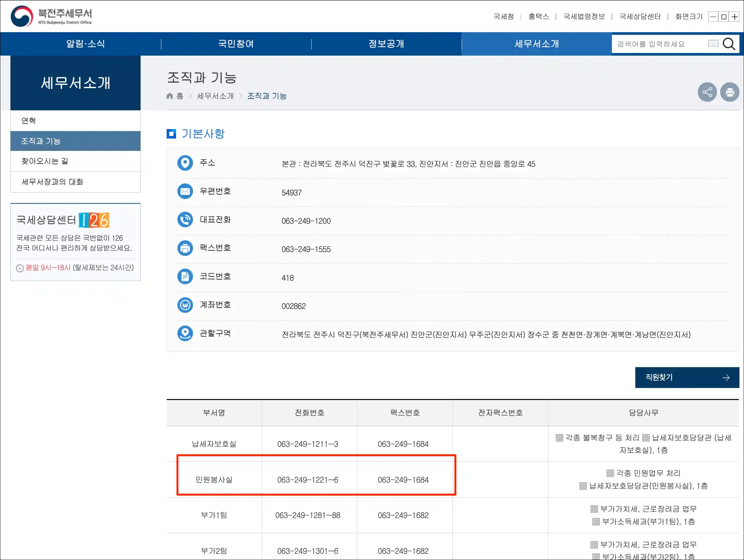
Task: Click the postal code 54937
Action: pyautogui.click(x=292, y=193)
